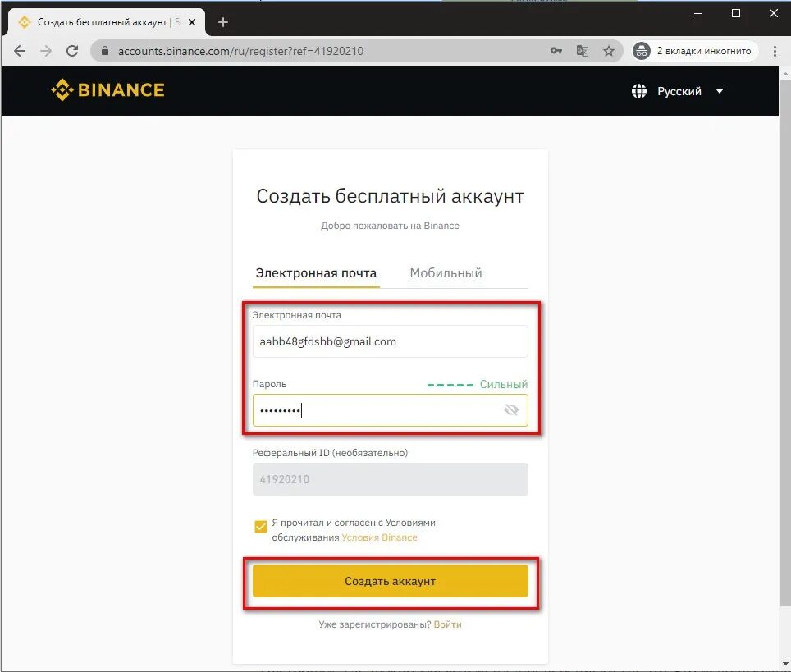
Task: Open the Войти login link
Action: [447, 624]
